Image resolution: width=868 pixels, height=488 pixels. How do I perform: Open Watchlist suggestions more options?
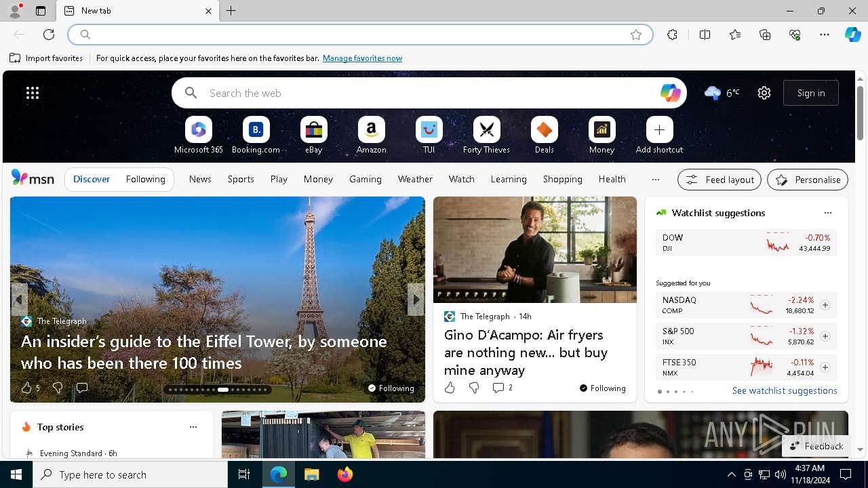pyautogui.click(x=827, y=213)
